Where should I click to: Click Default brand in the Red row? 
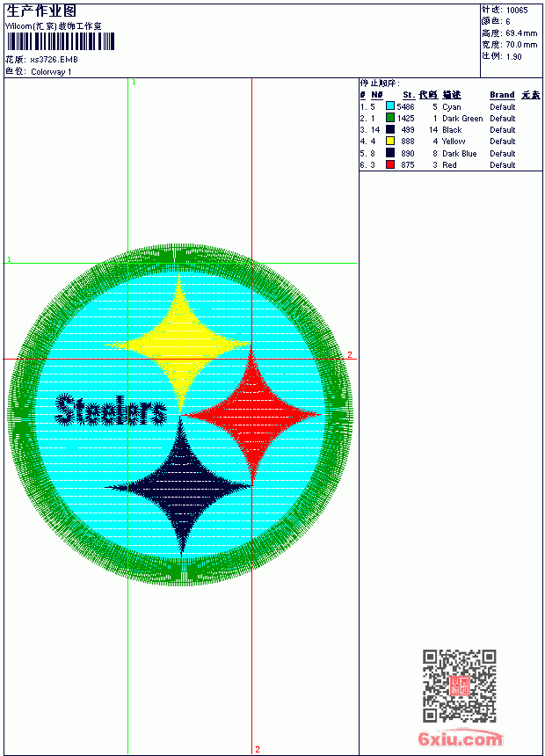(x=503, y=165)
